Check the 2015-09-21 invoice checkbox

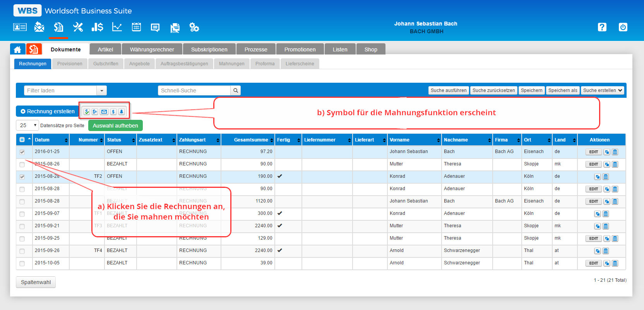22,226
